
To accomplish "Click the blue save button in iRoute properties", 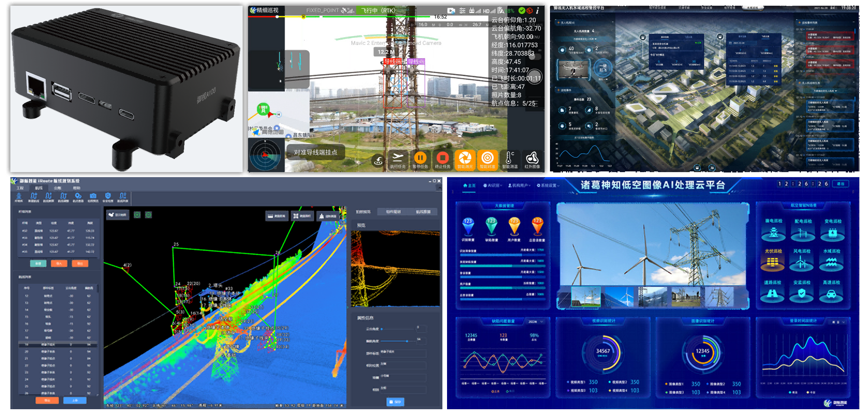I will point(395,402).
